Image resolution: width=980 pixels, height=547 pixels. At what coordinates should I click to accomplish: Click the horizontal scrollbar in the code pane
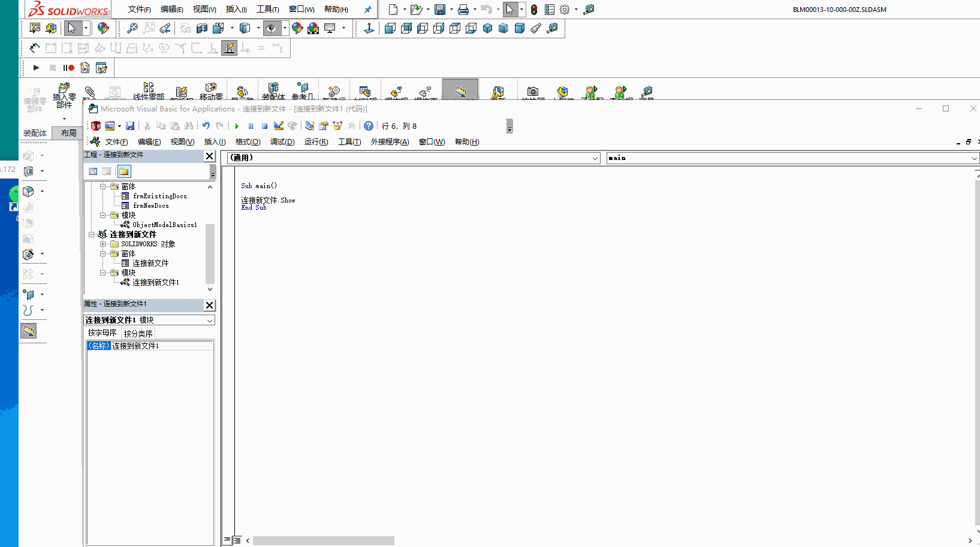(x=324, y=540)
